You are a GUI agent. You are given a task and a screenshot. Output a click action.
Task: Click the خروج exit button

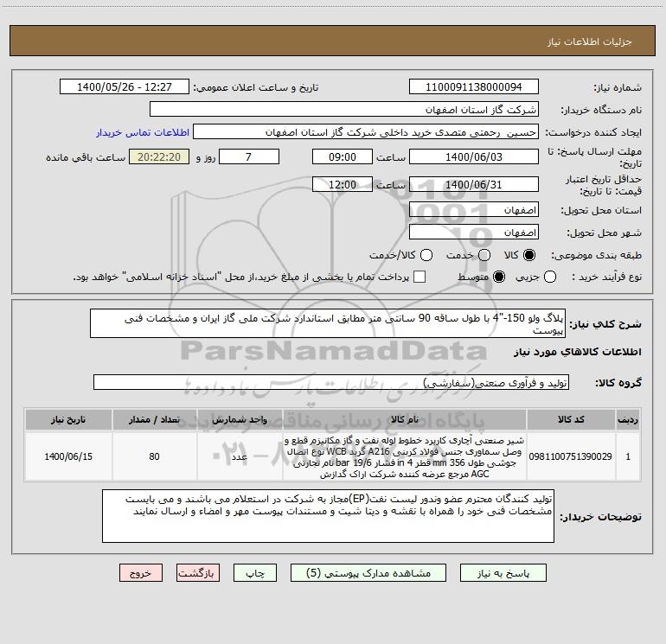click(141, 573)
